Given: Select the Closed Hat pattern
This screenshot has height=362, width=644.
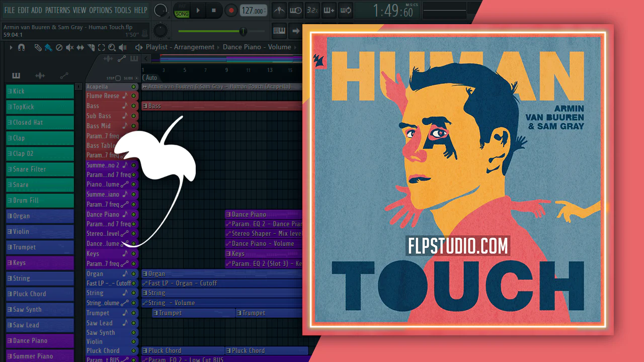Looking at the screenshot, I should pos(40,123).
